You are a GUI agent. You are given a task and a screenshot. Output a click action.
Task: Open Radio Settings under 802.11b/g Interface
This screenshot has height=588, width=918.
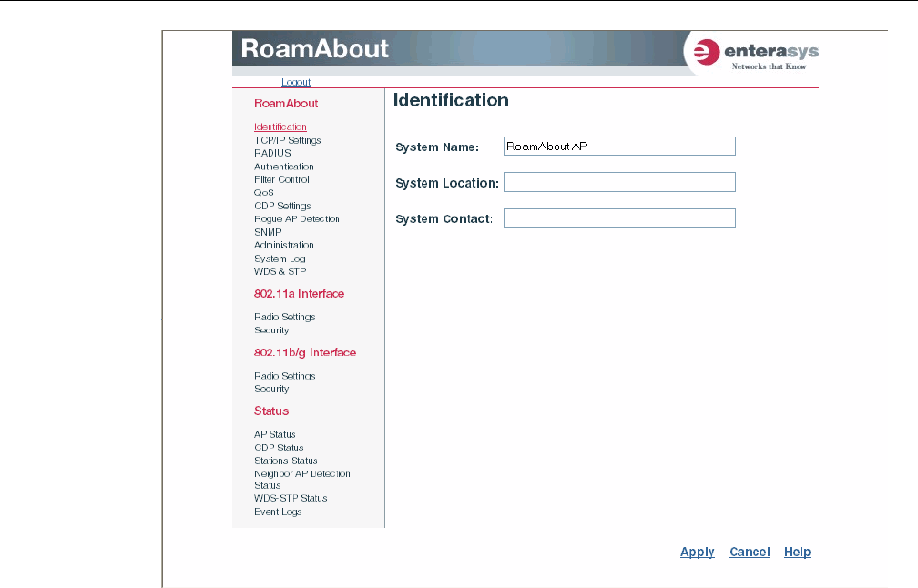click(x=284, y=376)
